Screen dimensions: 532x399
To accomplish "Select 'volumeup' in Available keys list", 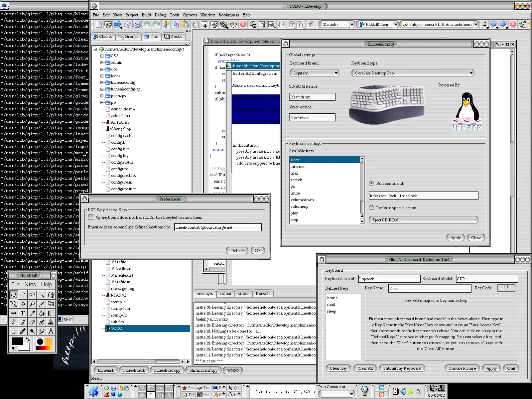I will (x=325, y=206).
